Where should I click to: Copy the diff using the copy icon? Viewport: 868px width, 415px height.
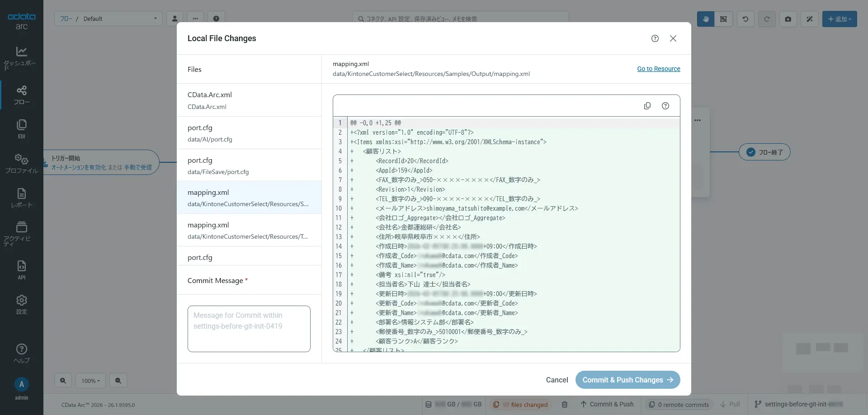tap(647, 105)
